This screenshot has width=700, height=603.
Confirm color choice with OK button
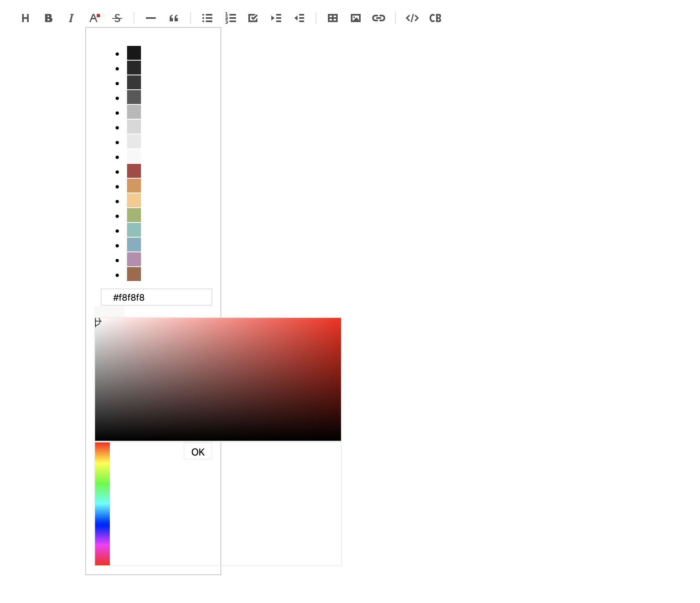pos(198,451)
